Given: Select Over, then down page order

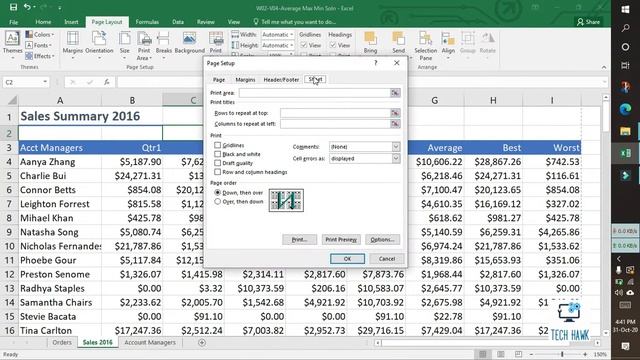Looking at the screenshot, I should pyautogui.click(x=218, y=202).
